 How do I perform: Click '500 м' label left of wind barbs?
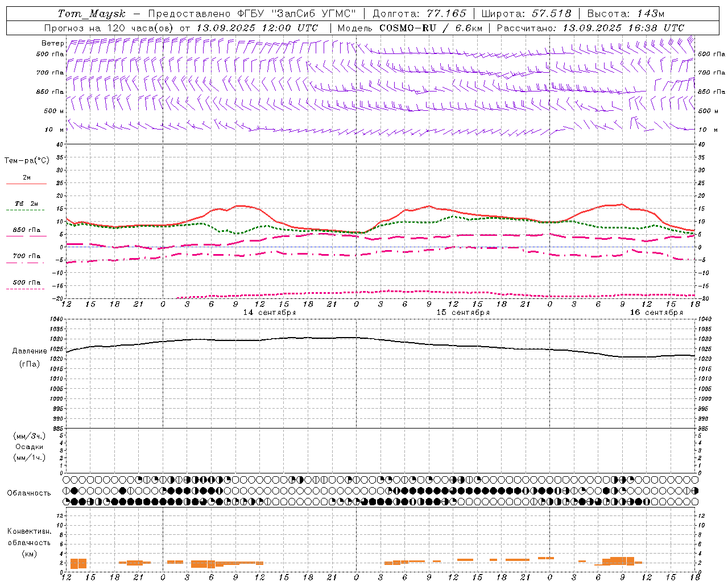[x=54, y=111]
